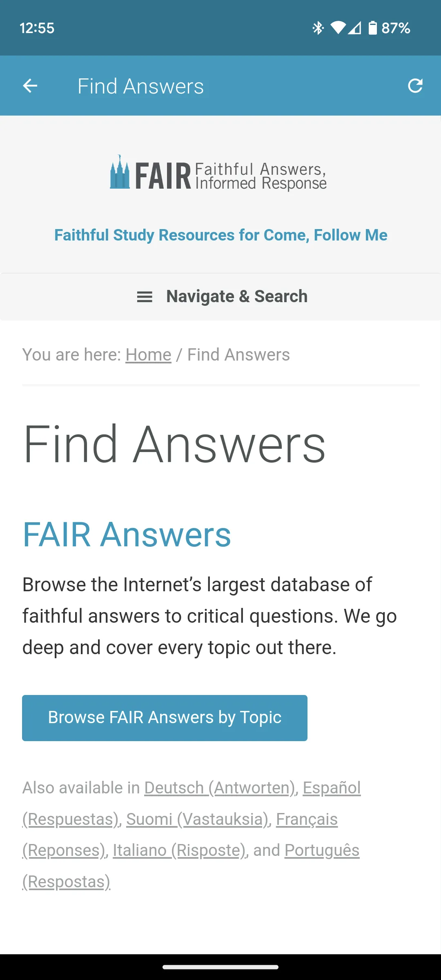Go to Home breadcrumb link
The width and height of the screenshot is (441, 980).
pyautogui.click(x=148, y=355)
